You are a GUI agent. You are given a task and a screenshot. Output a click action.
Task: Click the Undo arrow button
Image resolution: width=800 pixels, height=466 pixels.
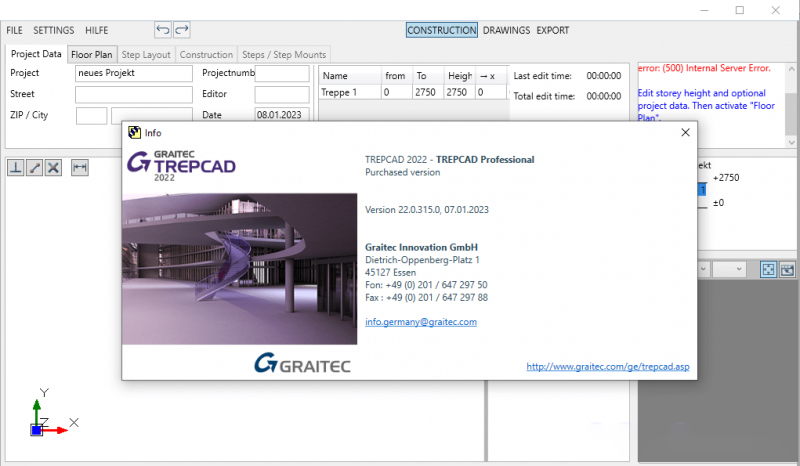pyautogui.click(x=163, y=30)
